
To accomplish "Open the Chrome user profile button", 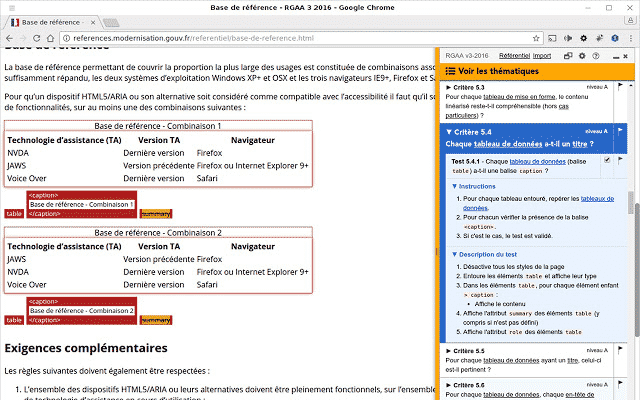I will 630,20.
